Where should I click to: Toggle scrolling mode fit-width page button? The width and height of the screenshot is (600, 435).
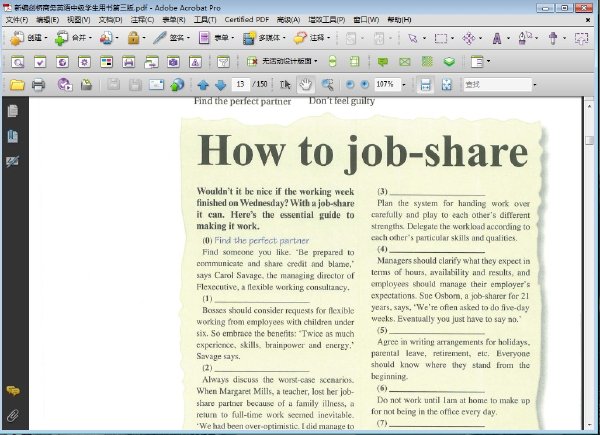(x=426, y=85)
